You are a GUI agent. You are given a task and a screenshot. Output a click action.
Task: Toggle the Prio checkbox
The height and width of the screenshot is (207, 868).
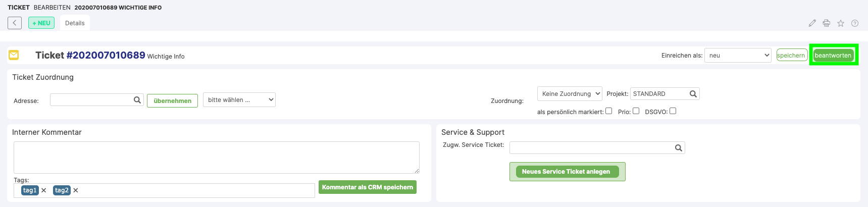coord(636,111)
